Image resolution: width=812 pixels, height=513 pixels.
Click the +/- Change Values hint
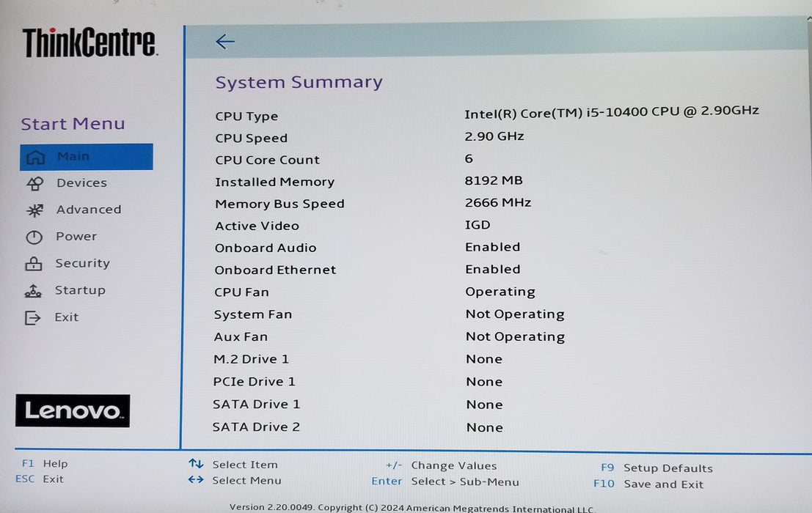[x=442, y=465]
